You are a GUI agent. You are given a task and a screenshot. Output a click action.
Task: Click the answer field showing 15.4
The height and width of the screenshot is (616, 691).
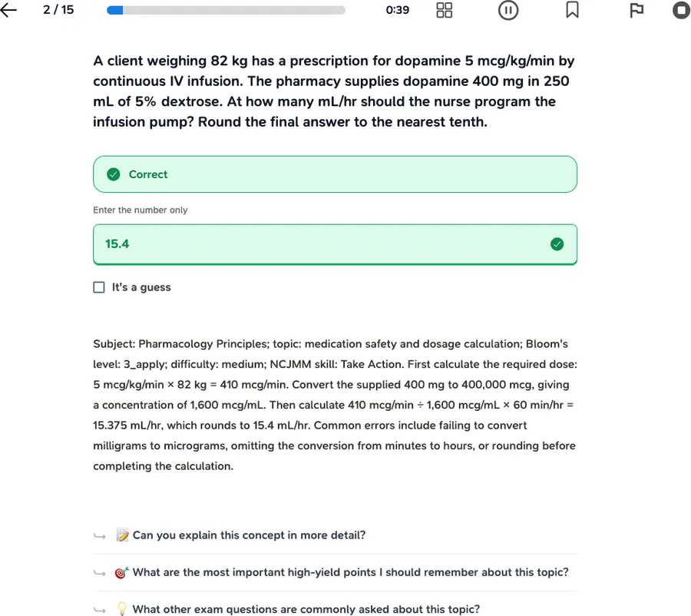(x=335, y=244)
